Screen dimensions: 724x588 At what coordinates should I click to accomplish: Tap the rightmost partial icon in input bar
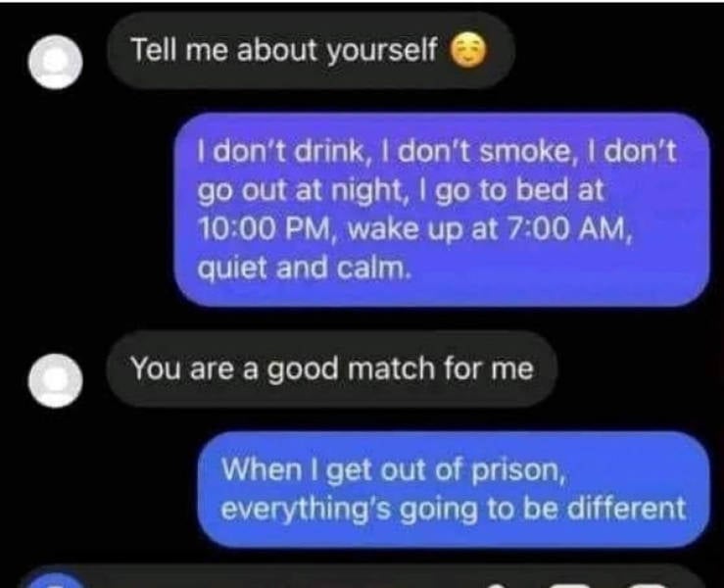(651, 585)
